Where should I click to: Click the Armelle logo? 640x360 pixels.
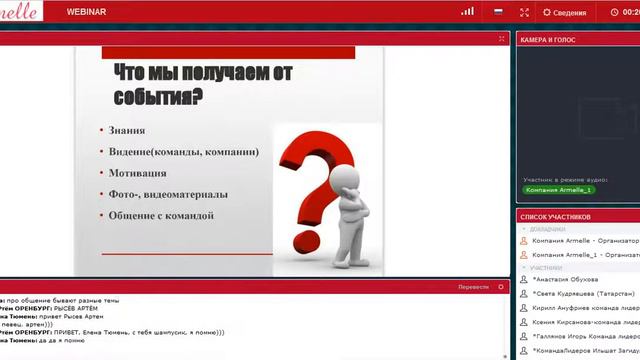pos(21,11)
